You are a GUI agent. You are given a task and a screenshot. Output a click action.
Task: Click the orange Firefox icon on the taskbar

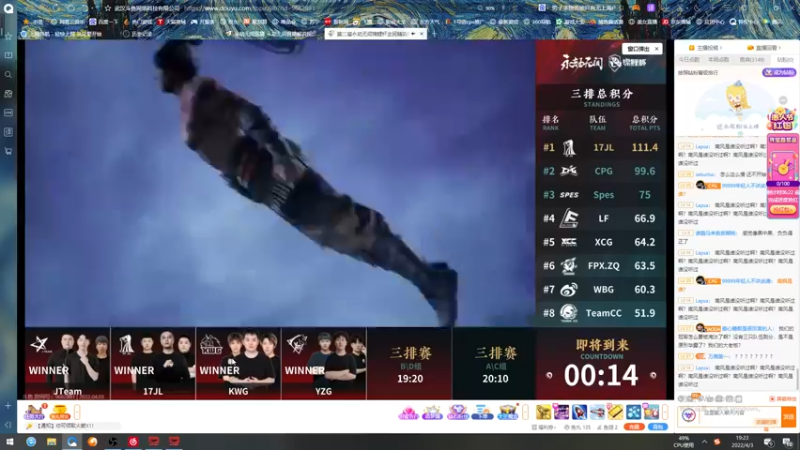click(92, 442)
